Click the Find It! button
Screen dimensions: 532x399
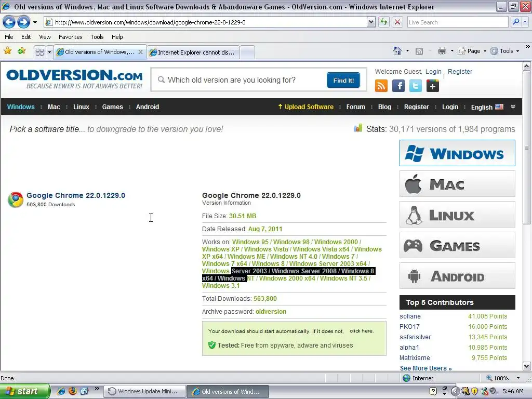[x=343, y=81]
